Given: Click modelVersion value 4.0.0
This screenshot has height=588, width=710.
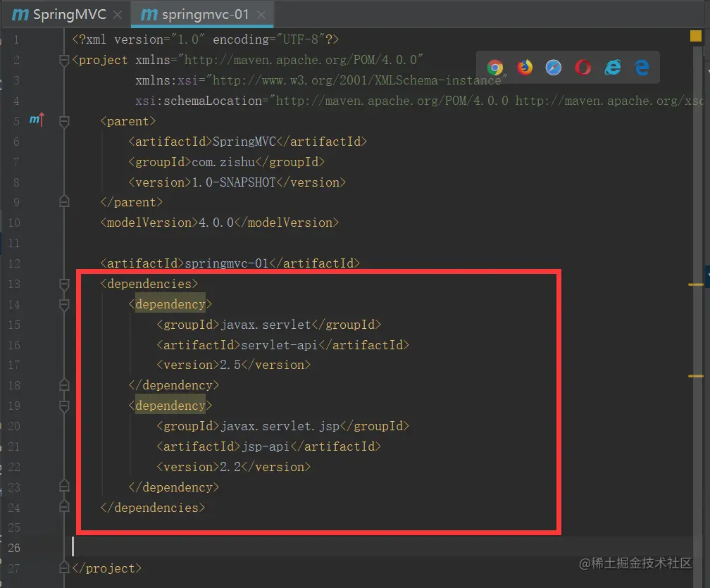Looking at the screenshot, I should [216, 223].
